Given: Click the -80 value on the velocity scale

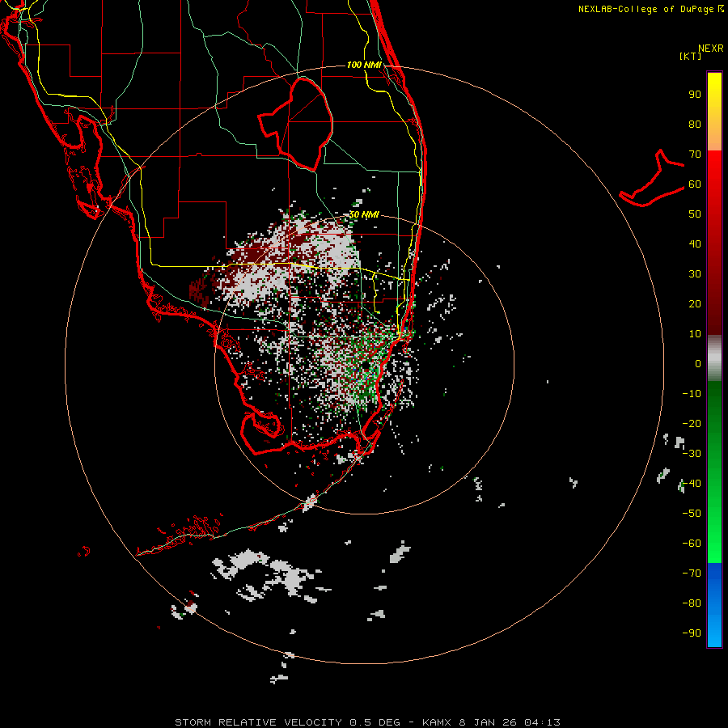Looking at the screenshot, I should click(692, 603).
